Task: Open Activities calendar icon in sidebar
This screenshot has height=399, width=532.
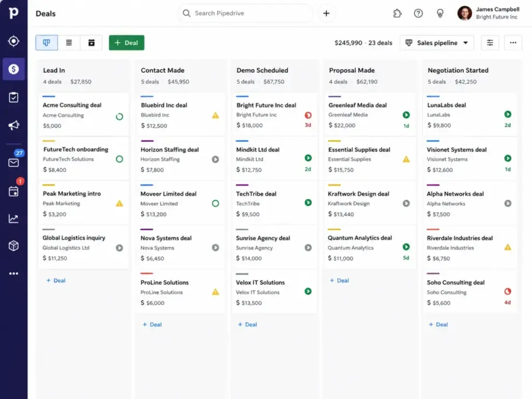Action: [14, 191]
